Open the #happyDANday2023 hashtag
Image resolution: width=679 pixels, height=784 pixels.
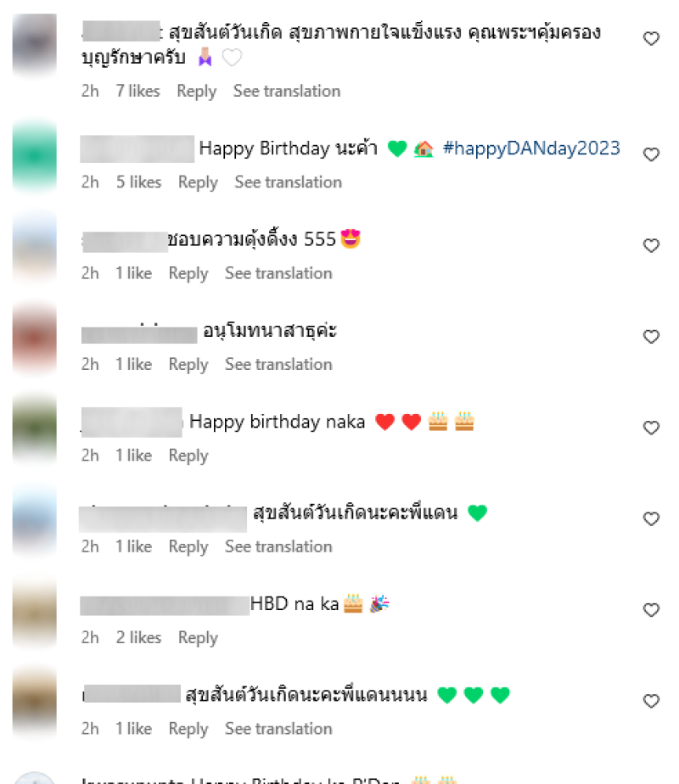click(531, 148)
